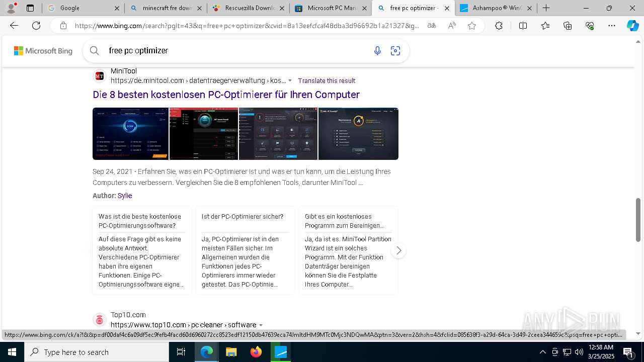Open Microsoft Edge from the taskbar
The height and width of the screenshot is (362, 644).
point(207,352)
